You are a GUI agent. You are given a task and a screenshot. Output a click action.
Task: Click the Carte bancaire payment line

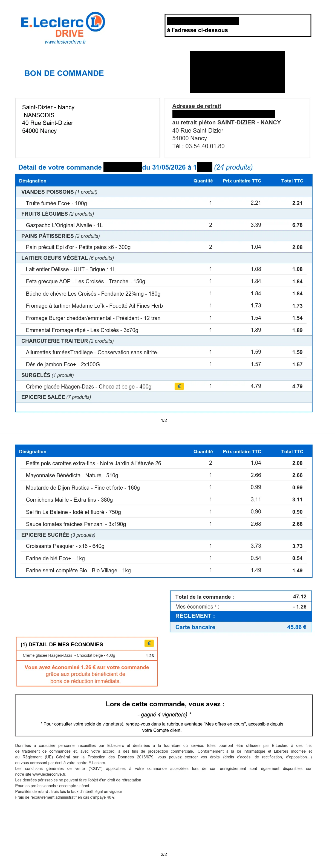[x=241, y=627]
